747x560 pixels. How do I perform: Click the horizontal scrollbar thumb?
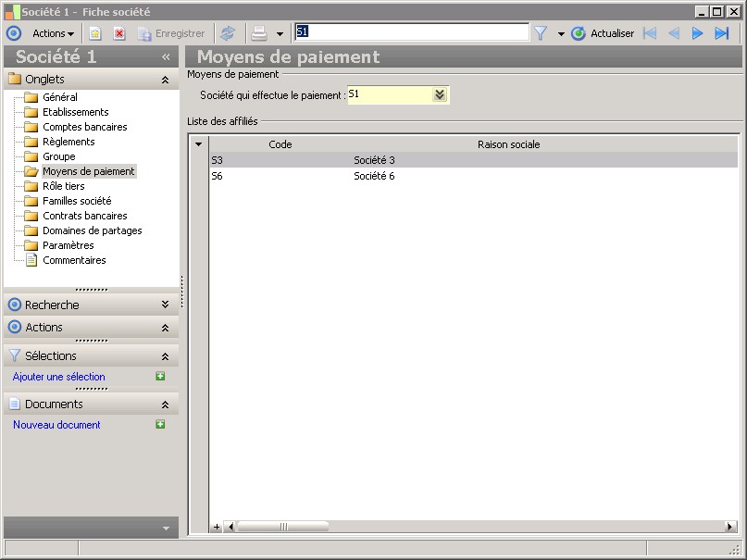(283, 526)
